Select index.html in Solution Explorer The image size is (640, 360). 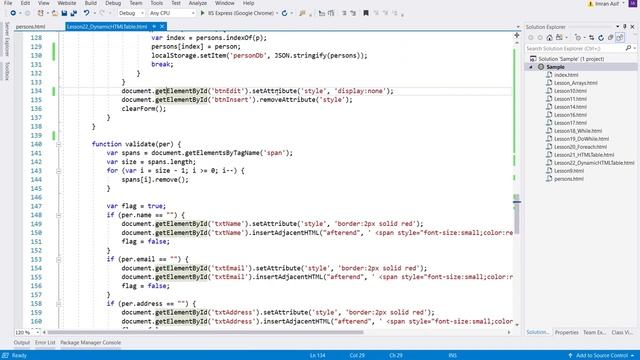566,75
